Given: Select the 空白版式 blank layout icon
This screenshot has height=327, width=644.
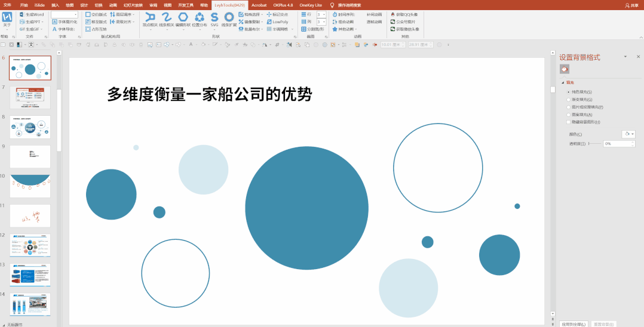Looking at the screenshot, I should 88,14.
